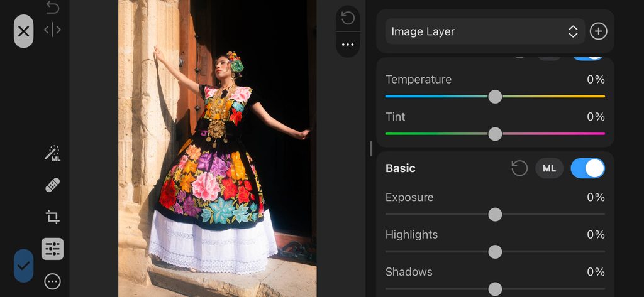Apply ML auto adjustment to Basic
Viewport: 644px width, 297px height.
[x=549, y=168]
